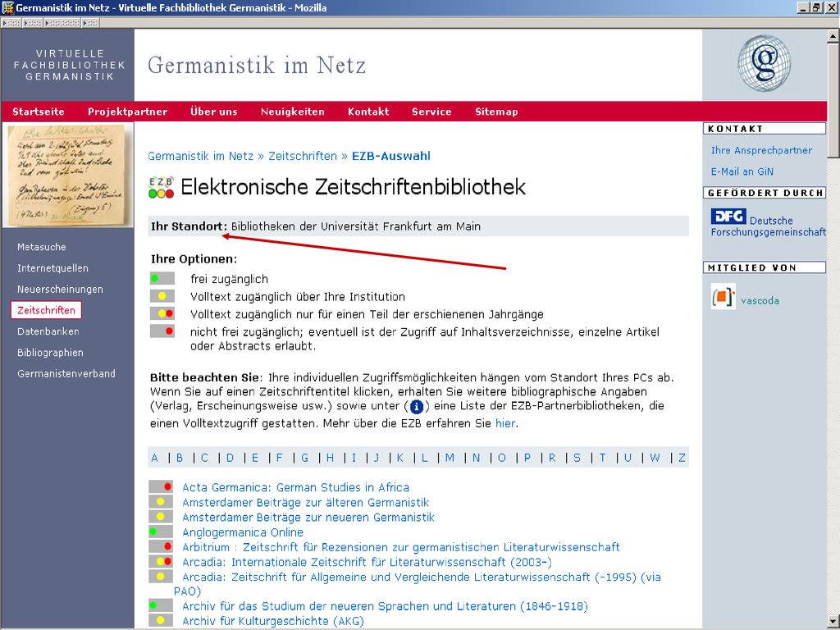Open the Kontakt menu item
Screen dimensions: 840x630
click(368, 112)
